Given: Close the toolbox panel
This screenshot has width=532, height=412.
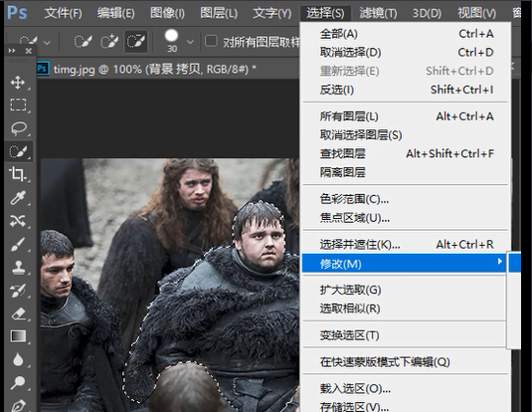Looking at the screenshot, I should (29, 51).
